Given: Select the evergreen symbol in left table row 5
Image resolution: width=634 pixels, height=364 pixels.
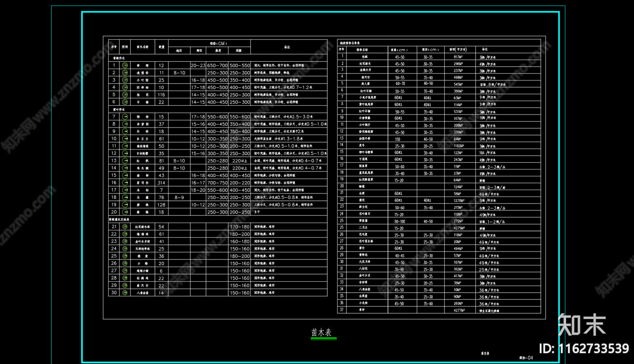Looking at the screenshot, I should (x=125, y=95).
